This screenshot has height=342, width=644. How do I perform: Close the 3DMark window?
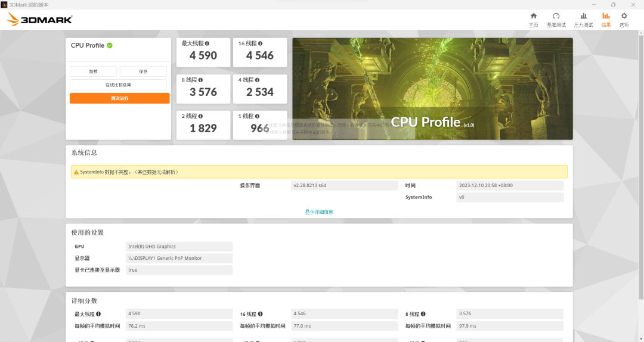click(x=633, y=5)
